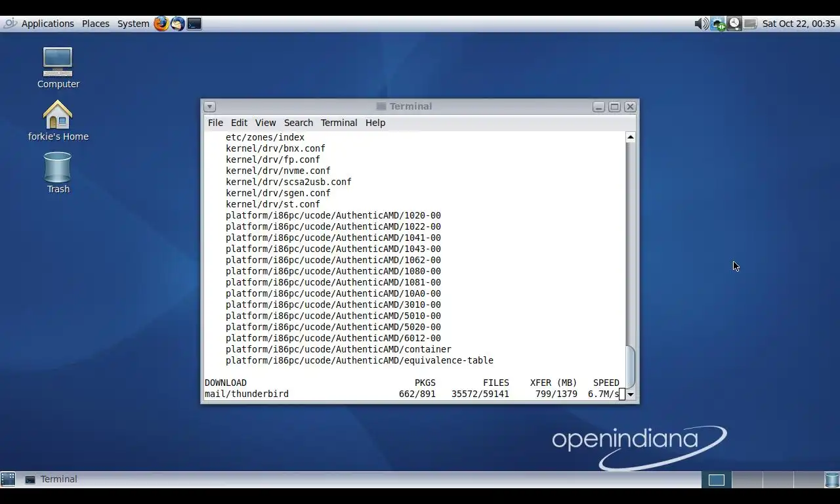
Task: Click the line etc/zones/index
Action: click(x=265, y=137)
